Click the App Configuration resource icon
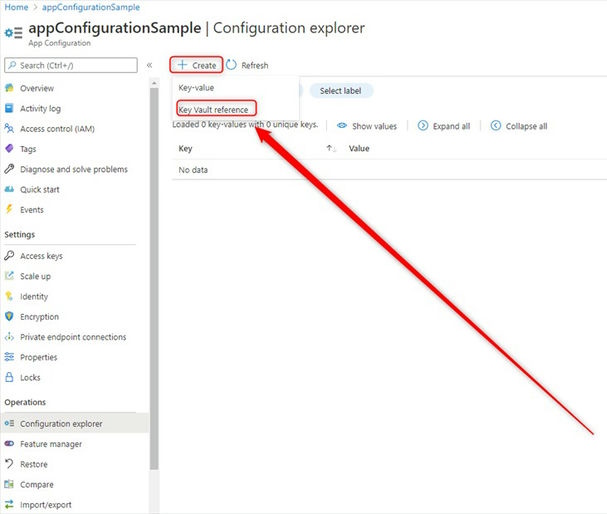 pos(14,33)
